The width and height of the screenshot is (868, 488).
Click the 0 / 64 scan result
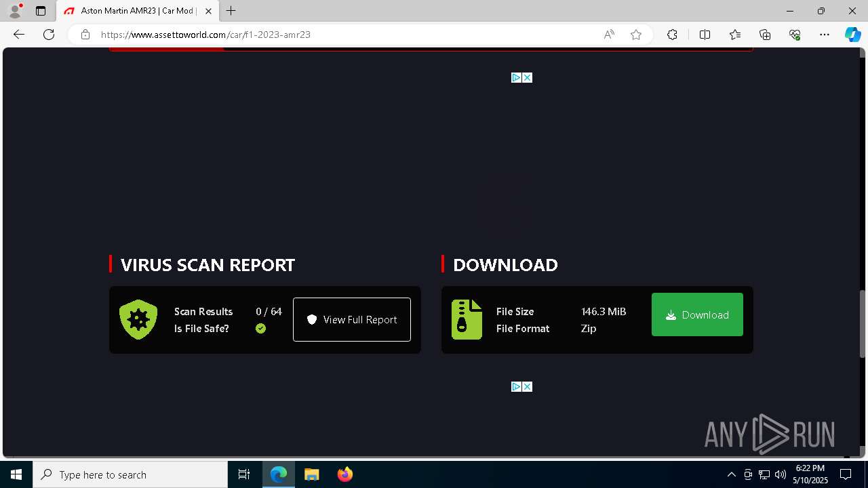269,312
